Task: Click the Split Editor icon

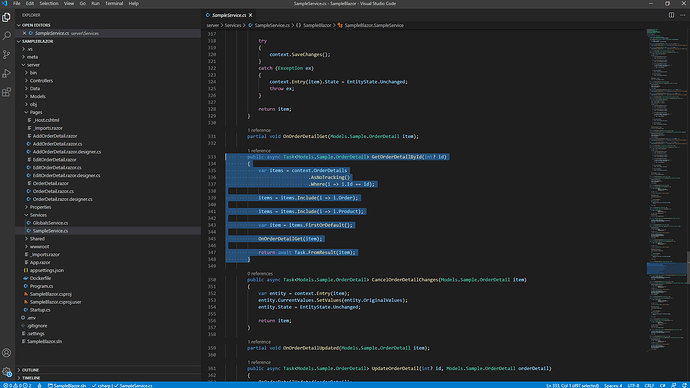Action: 672,15
